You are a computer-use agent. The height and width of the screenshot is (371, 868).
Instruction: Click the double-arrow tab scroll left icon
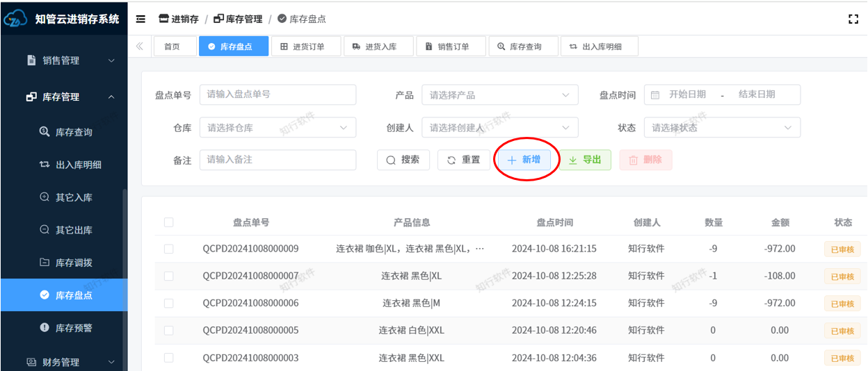point(140,47)
